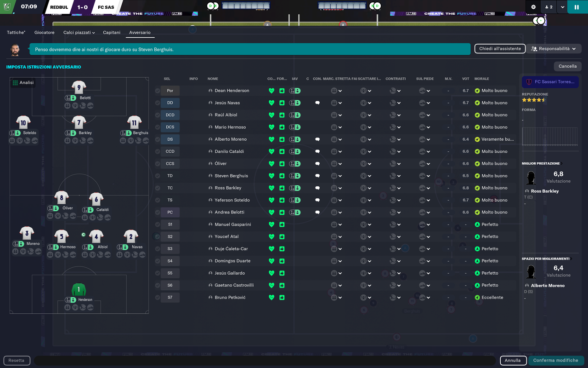
Task: Switch to the Capitani tab
Action: (112, 33)
